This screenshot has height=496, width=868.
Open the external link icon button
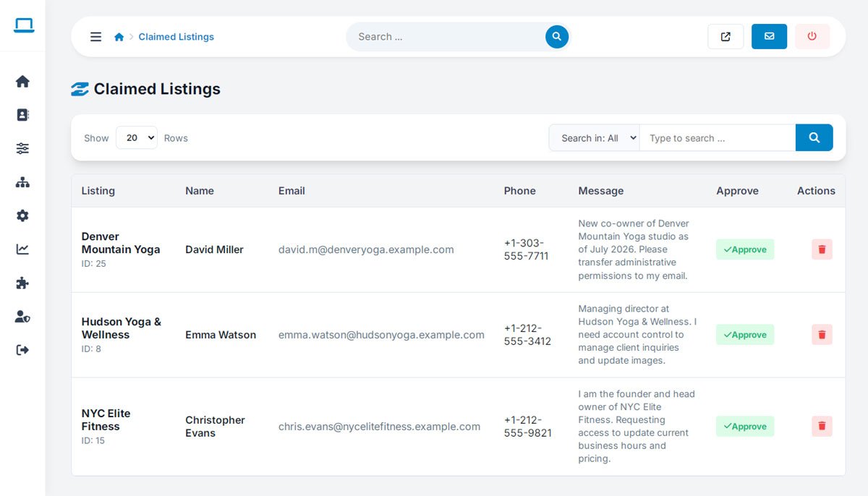726,37
